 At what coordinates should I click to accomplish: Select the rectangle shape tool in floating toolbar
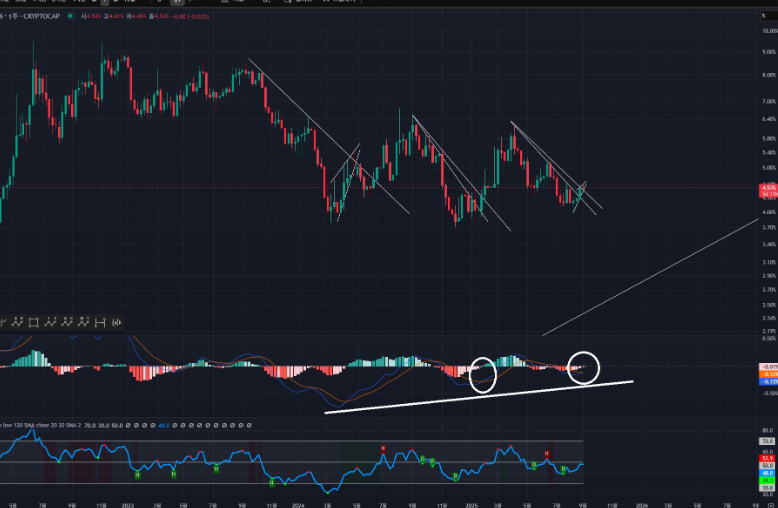(33, 322)
